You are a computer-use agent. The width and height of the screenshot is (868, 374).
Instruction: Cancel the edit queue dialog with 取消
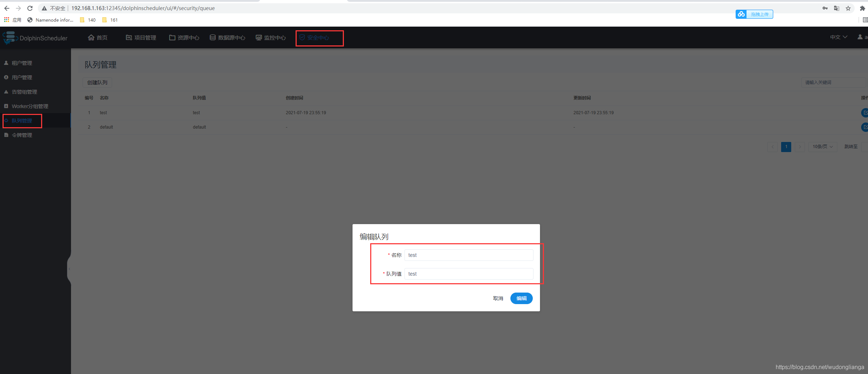498,298
